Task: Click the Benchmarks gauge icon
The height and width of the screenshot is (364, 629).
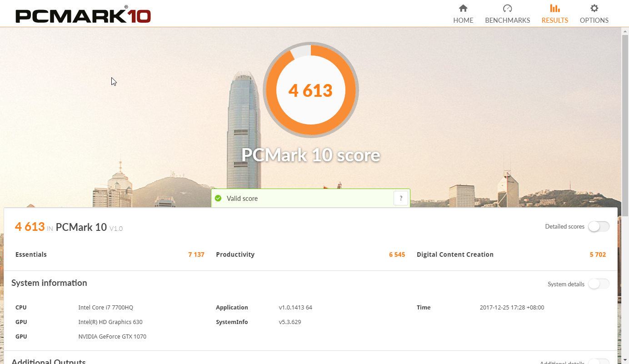Action: tap(508, 8)
